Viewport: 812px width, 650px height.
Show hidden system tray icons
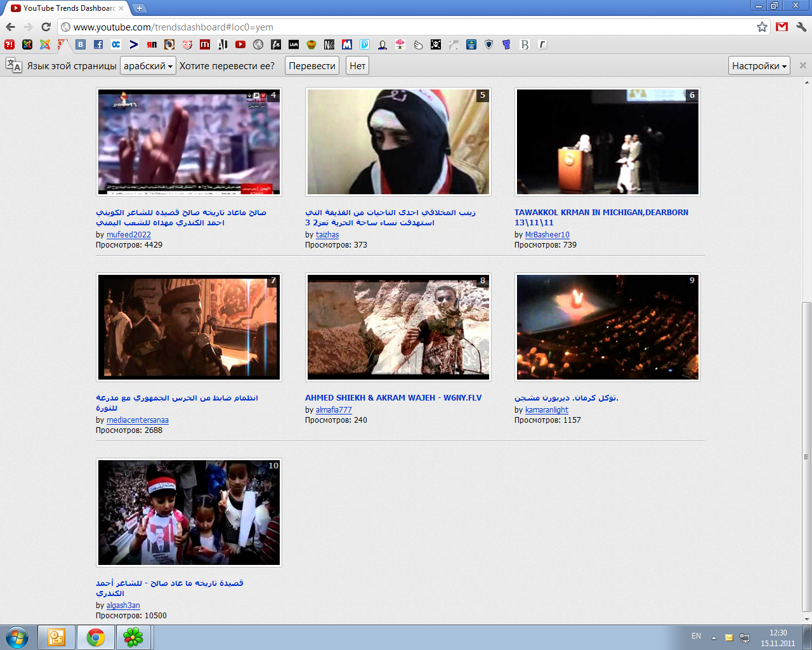coord(714,637)
